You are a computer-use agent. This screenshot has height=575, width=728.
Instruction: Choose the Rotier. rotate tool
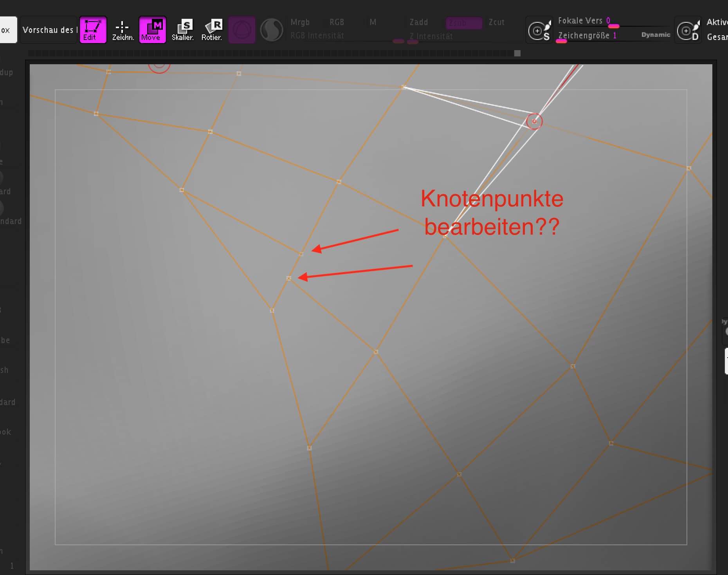212,30
